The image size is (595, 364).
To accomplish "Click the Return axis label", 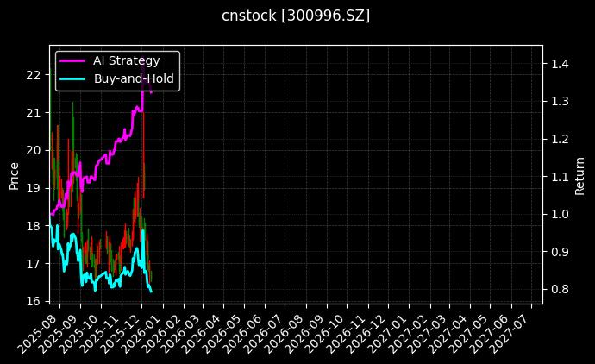I will click(x=579, y=176).
